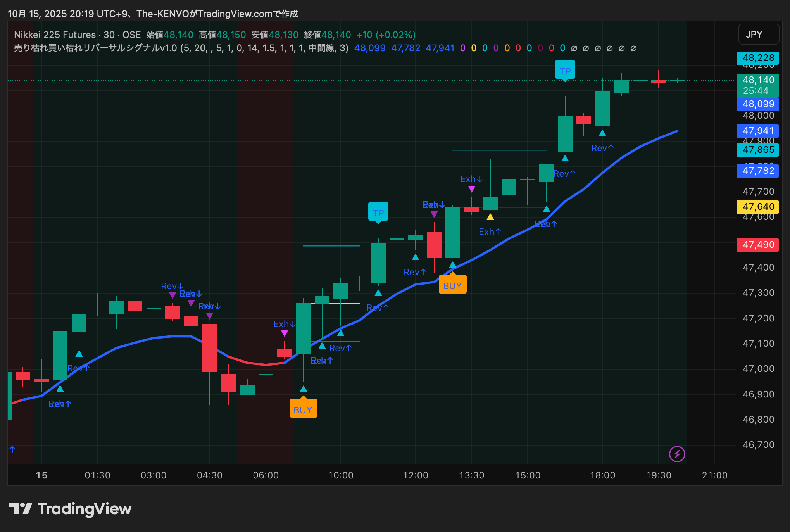Click the magenta Exh↓ triangle near 13:30

(471, 189)
